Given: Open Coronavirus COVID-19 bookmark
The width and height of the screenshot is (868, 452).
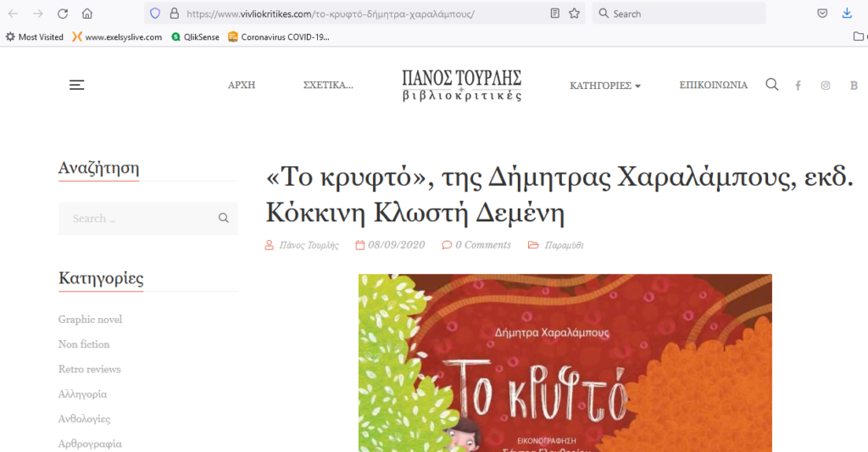Looking at the screenshot, I should pos(278,37).
